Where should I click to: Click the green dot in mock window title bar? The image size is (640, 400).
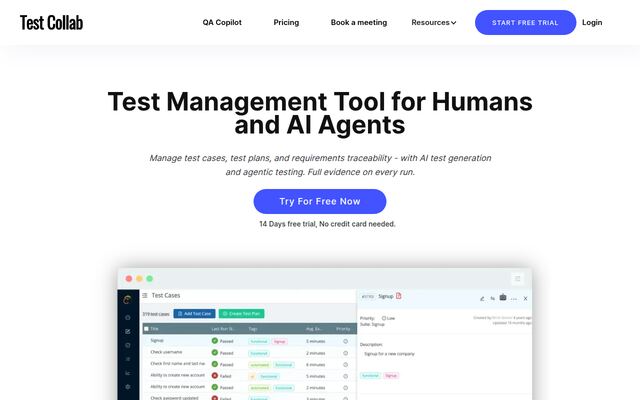pyautogui.click(x=150, y=279)
